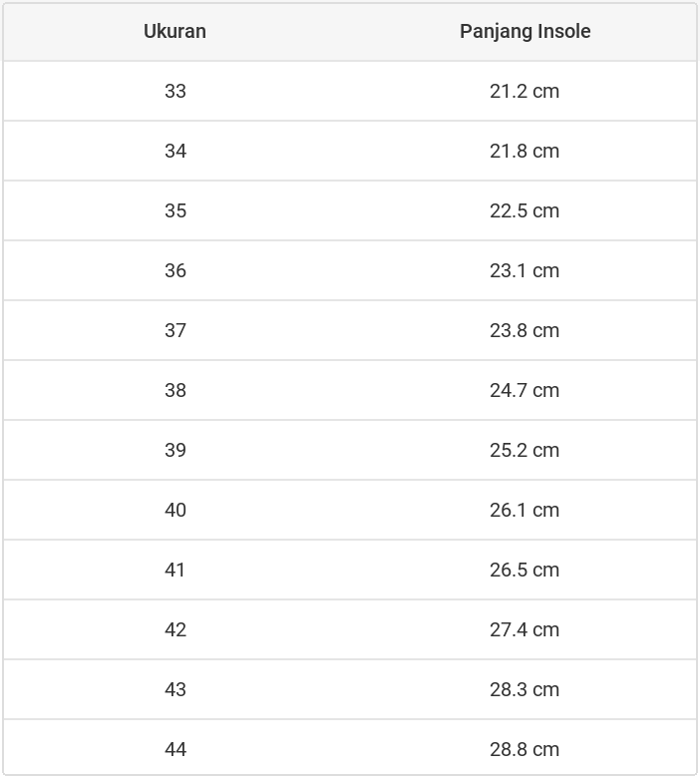
Task: Click the 28.3 cm insole value
Action: (525, 689)
